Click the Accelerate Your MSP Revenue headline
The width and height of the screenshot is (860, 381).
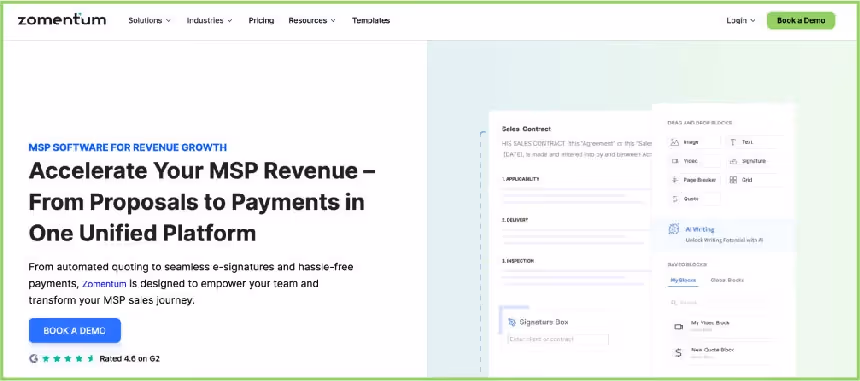202,202
